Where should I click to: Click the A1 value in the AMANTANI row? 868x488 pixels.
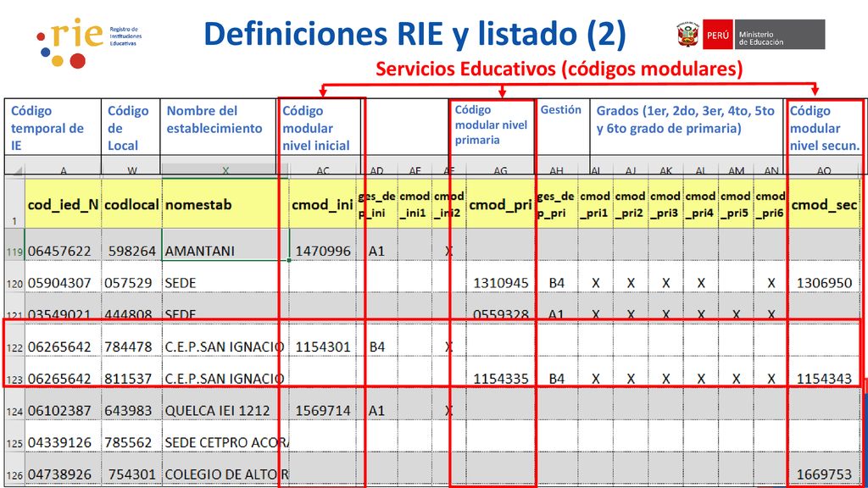click(x=376, y=251)
